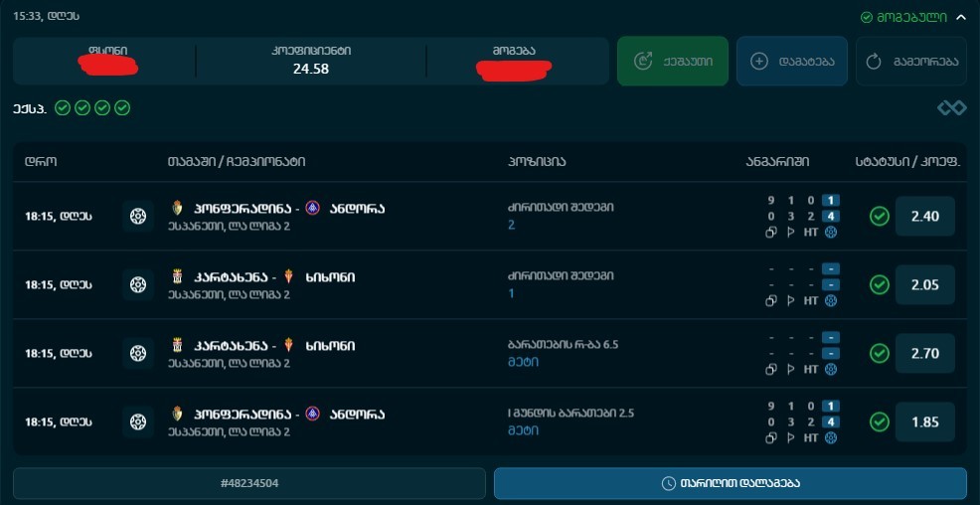The width and height of the screenshot is (980, 505).
Task: Click ესპანეთი, ლა ლიგა 2 in the 2.70 odds row
Action: 229,363
